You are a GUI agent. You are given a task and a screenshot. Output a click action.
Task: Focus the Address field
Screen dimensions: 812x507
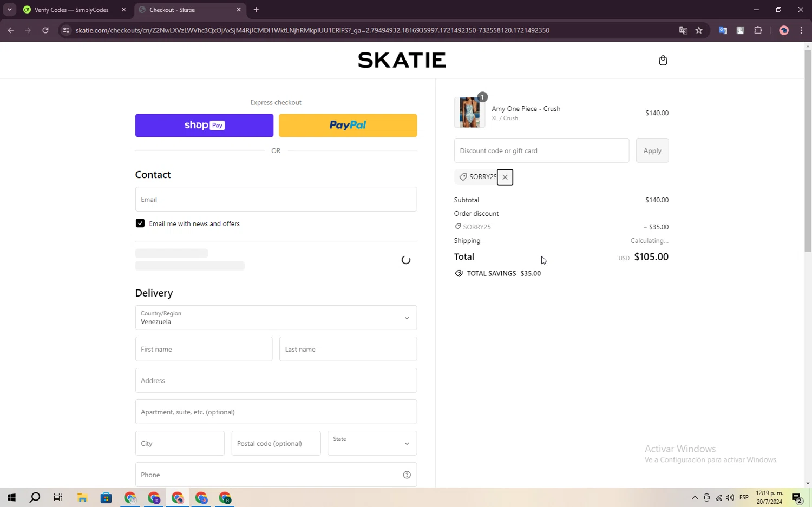[x=276, y=380]
